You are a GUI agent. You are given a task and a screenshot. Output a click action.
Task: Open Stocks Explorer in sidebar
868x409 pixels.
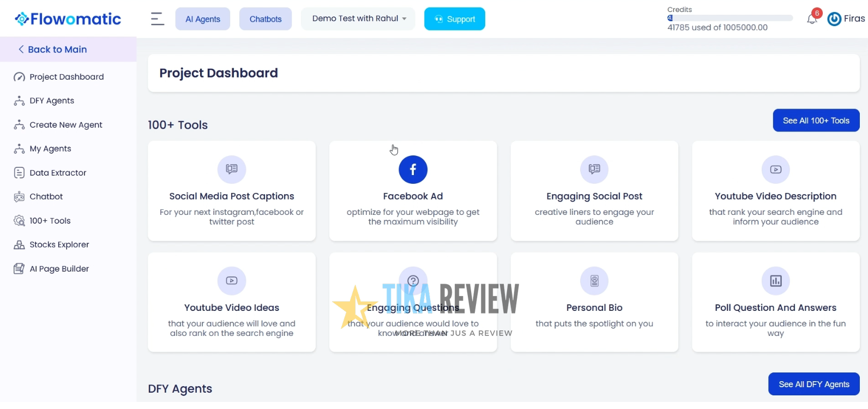pos(59,245)
